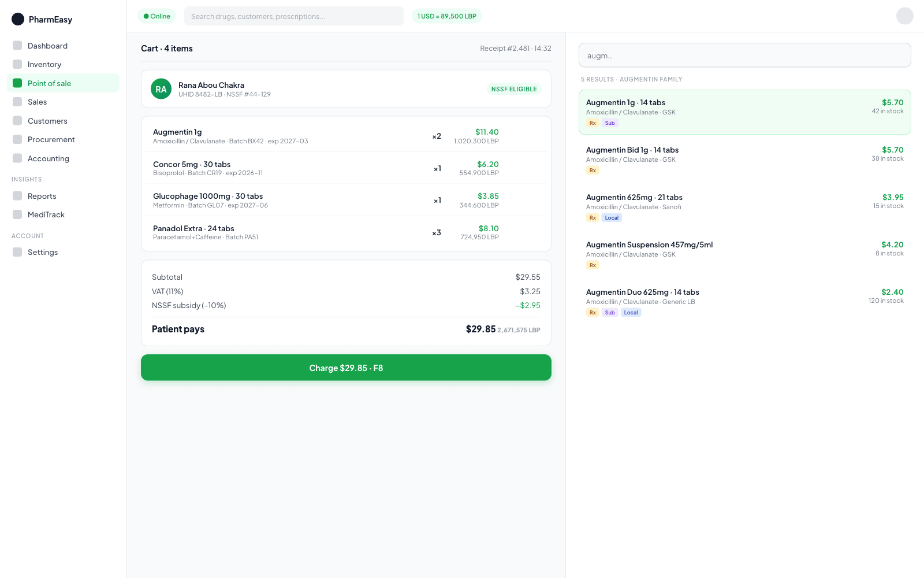Click the Reports sidebar icon
924x578 pixels.
(x=17, y=196)
